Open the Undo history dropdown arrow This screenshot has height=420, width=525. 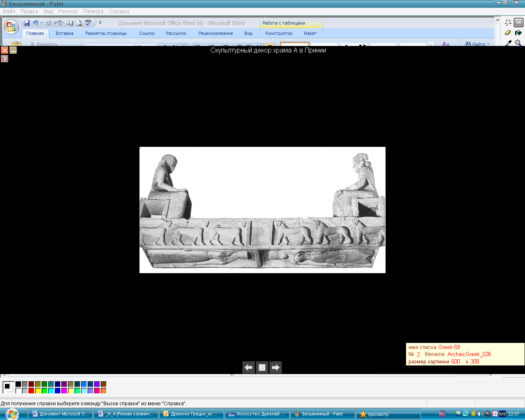pyautogui.click(x=41, y=23)
